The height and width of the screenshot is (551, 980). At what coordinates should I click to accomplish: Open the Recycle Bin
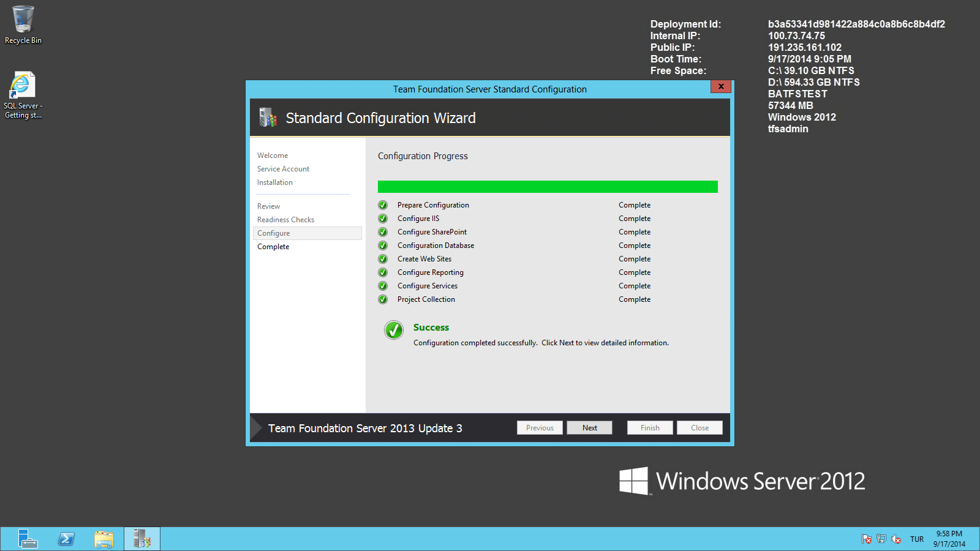point(23,18)
